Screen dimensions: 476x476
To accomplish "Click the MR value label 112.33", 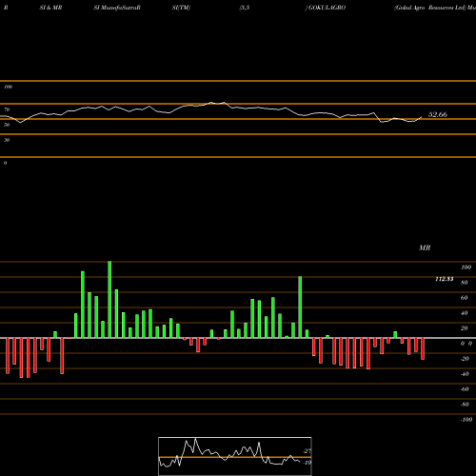I will pos(445,279).
